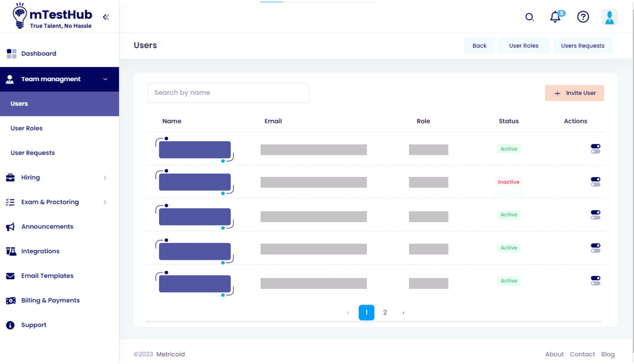The image size is (634, 364).
Task: Click the Invite User button
Action: point(575,93)
